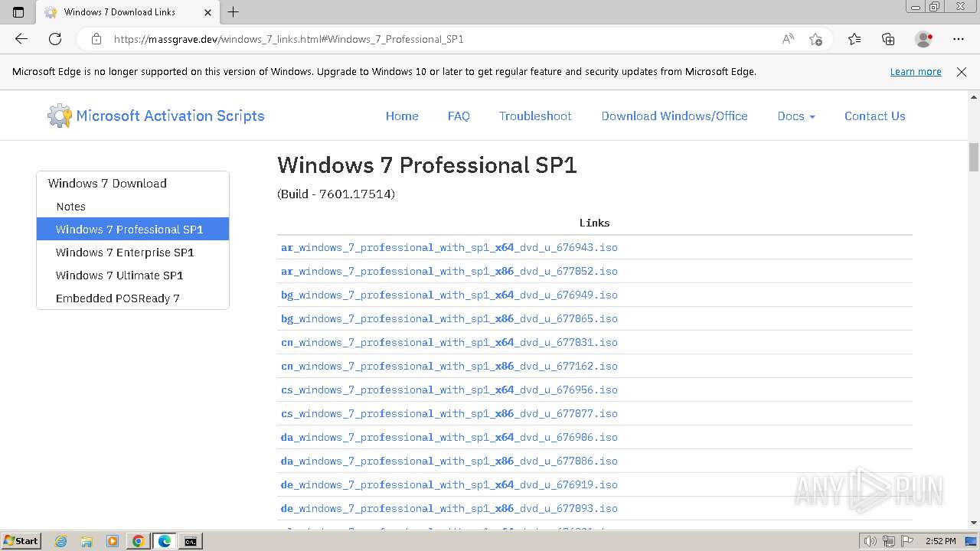Download de x86 ISO 677093
Screen dimensions: 980x551
click(449, 509)
